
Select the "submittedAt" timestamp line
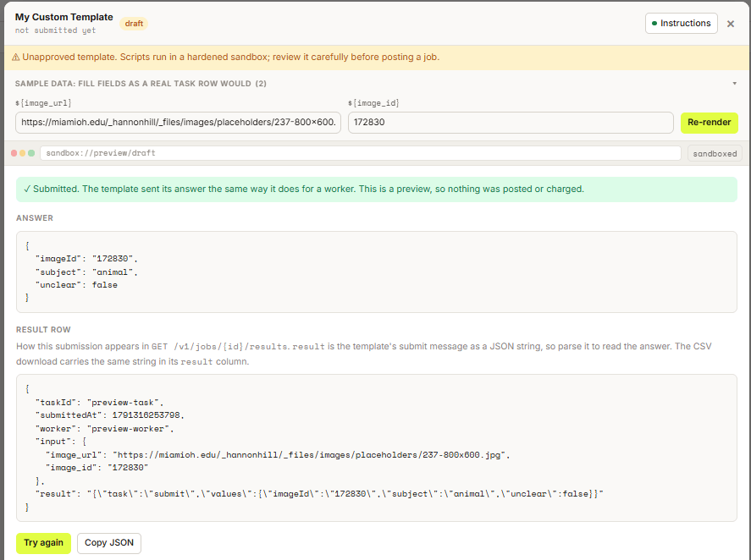coord(110,415)
